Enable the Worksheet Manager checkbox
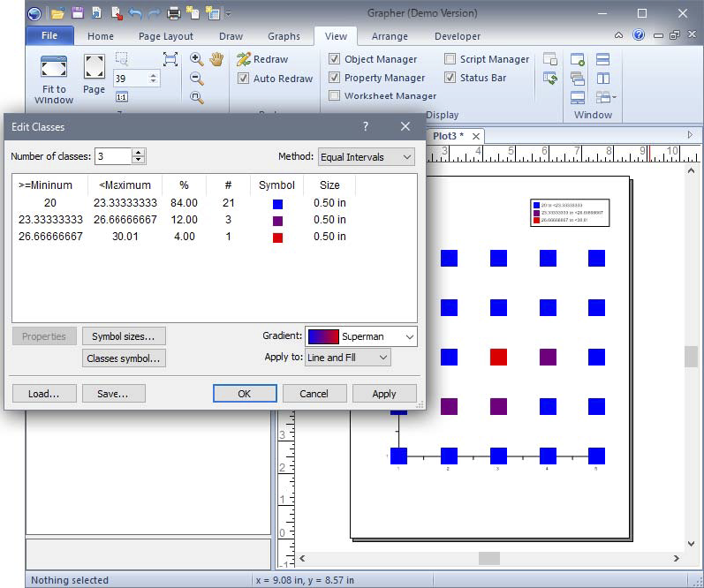 [334, 95]
